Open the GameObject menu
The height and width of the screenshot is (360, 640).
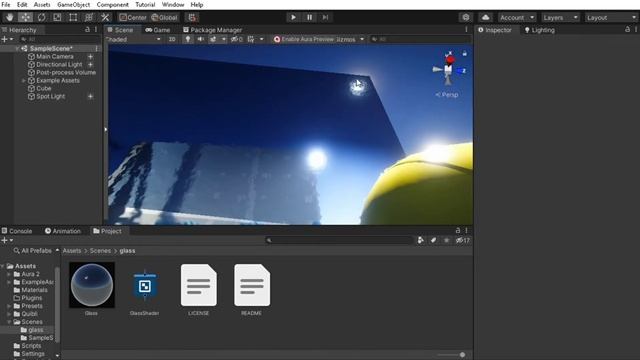click(x=73, y=4)
